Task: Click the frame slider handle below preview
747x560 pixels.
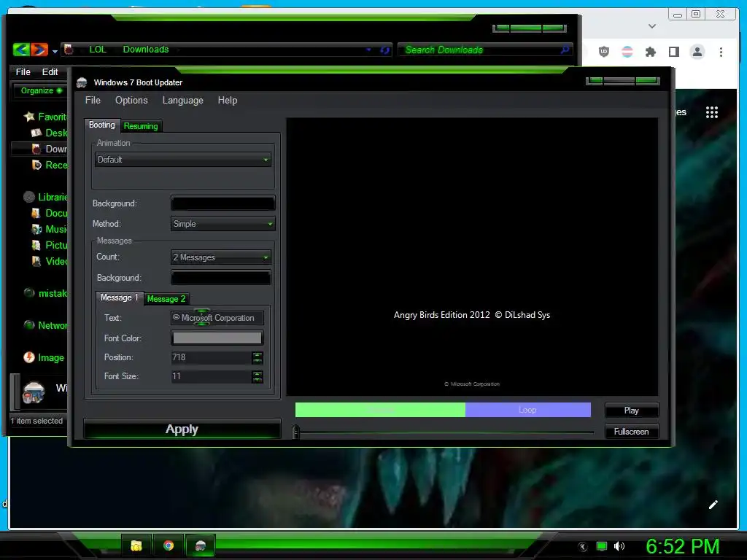Action: click(296, 432)
